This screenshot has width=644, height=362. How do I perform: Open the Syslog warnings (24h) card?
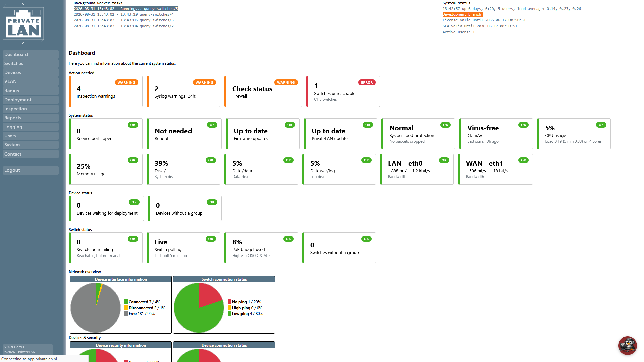click(x=183, y=91)
